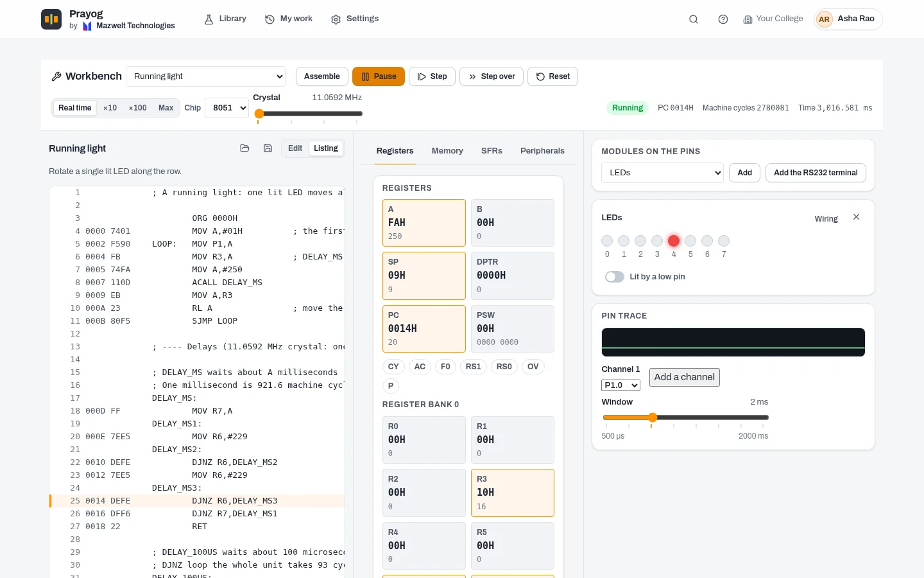924x578 pixels.
Task: Click LED number 0 indicator
Action: (x=607, y=241)
